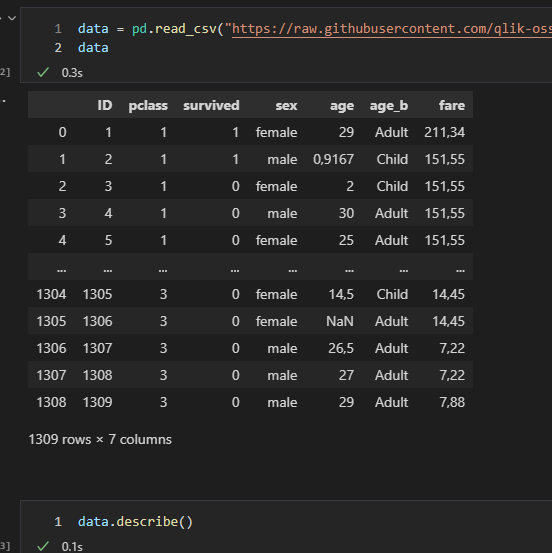The width and height of the screenshot is (552, 553).
Task: Click ID cell 1308
Action: 97,375
